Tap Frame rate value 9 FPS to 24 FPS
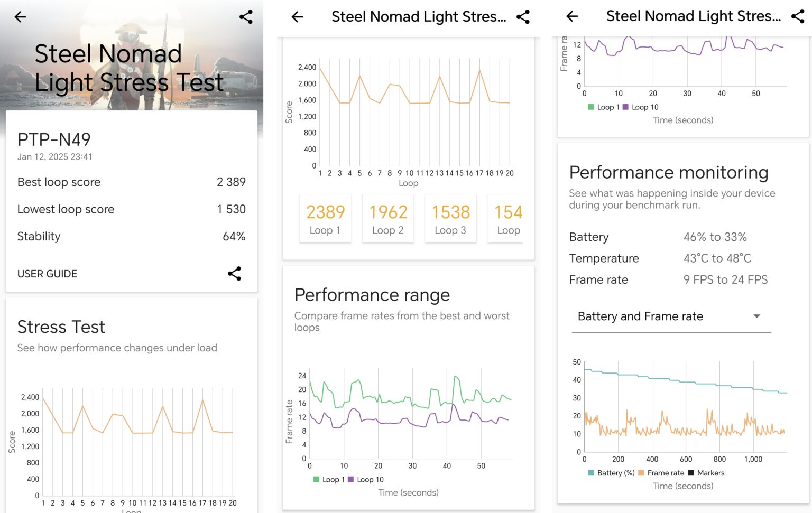Screen dimensions: 812x513 click(725, 279)
